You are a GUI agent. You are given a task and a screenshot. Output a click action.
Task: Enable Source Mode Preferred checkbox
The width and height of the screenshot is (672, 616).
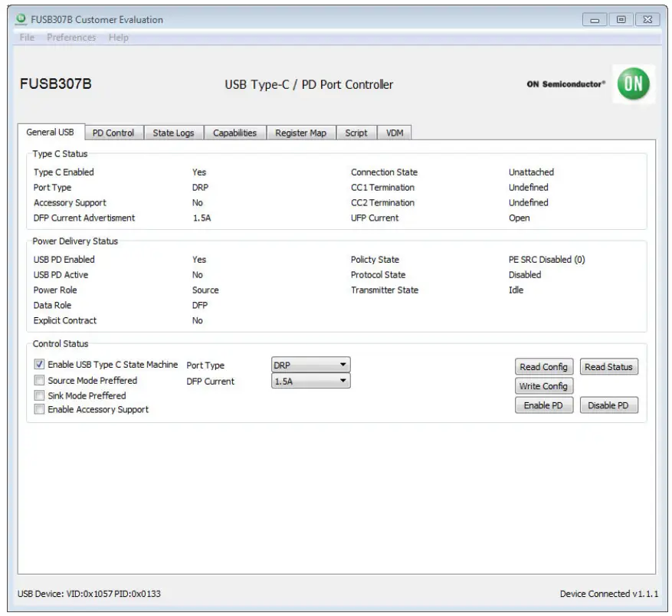[40, 380]
